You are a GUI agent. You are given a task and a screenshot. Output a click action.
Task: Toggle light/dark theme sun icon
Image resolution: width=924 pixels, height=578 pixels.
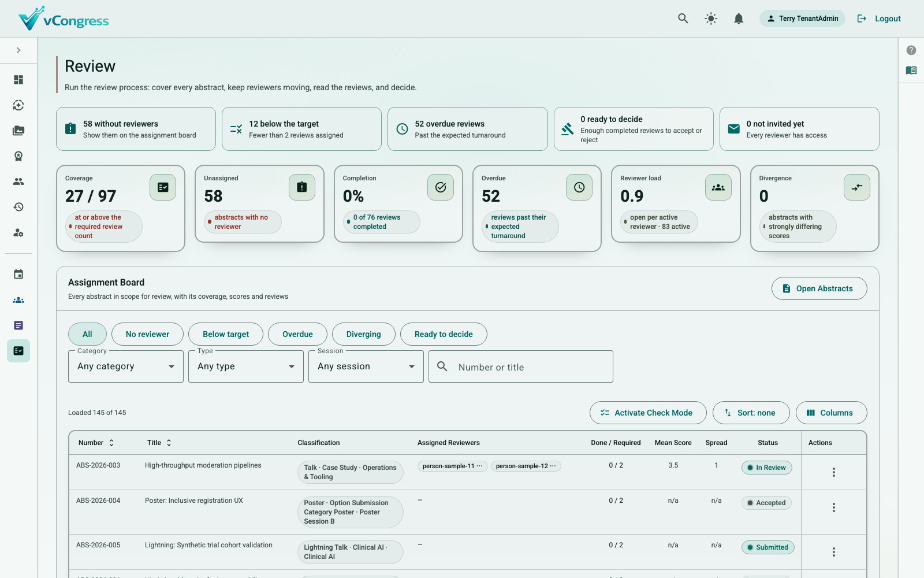pos(711,18)
